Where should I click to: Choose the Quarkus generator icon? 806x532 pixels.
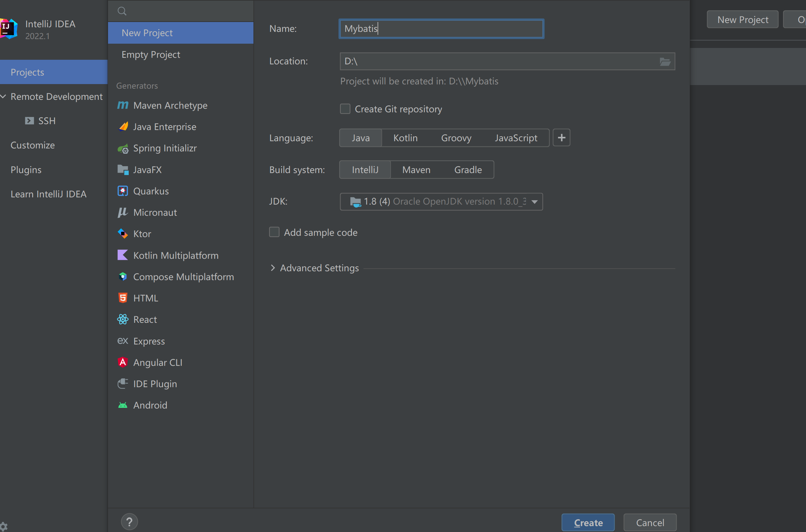122,191
